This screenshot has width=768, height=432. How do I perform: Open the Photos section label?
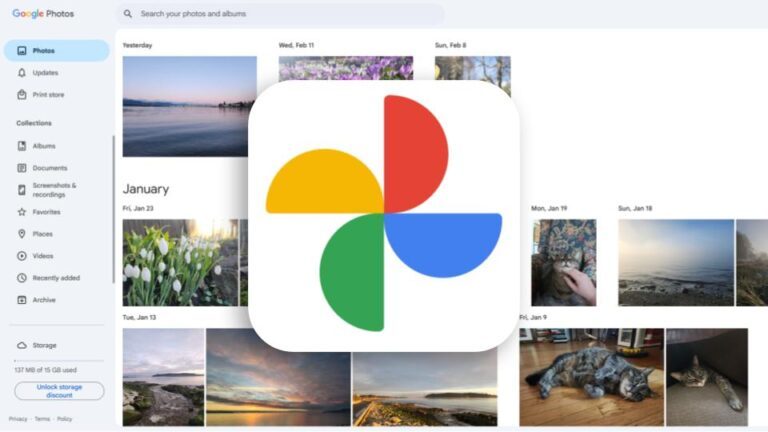pyautogui.click(x=44, y=50)
